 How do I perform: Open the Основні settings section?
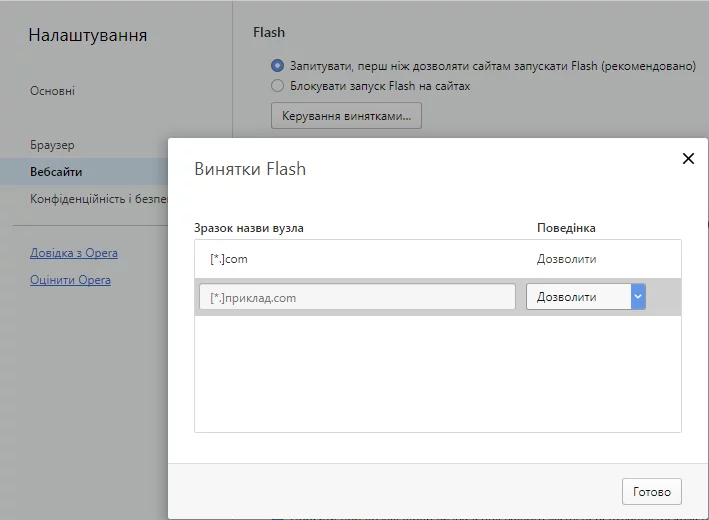pos(52,91)
